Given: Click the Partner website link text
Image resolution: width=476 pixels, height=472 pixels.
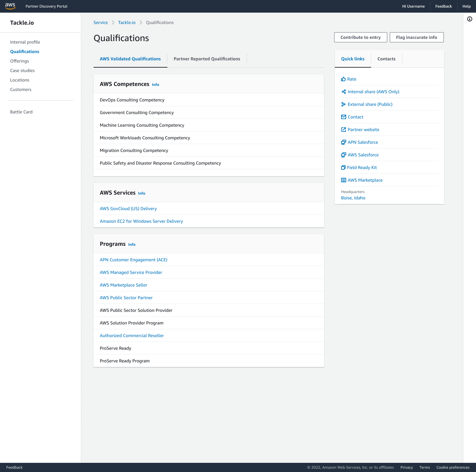Looking at the screenshot, I should click(x=363, y=130).
